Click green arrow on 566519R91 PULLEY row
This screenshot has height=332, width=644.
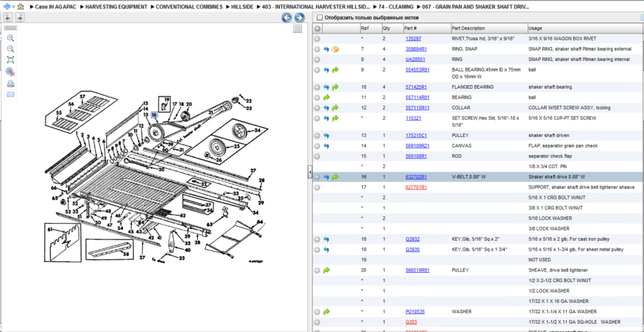click(326, 270)
